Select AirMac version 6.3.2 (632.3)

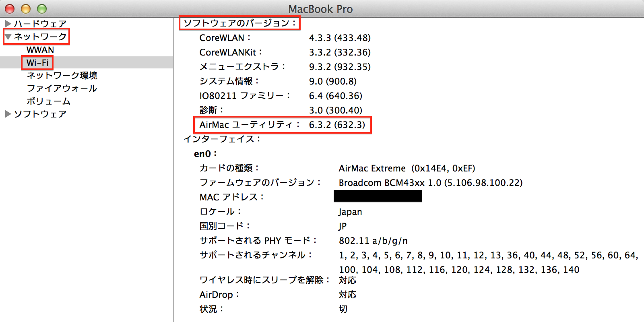[x=337, y=125]
